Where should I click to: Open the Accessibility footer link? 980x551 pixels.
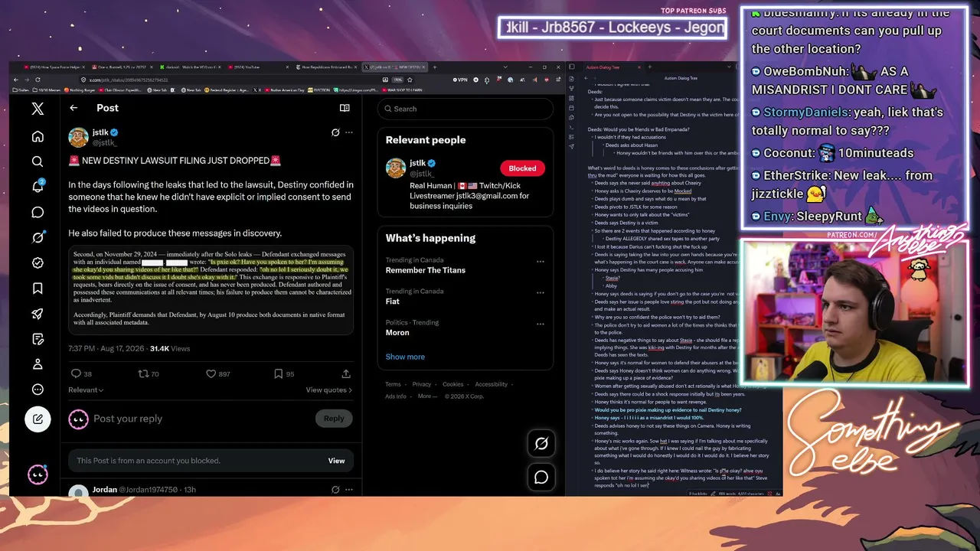click(492, 384)
